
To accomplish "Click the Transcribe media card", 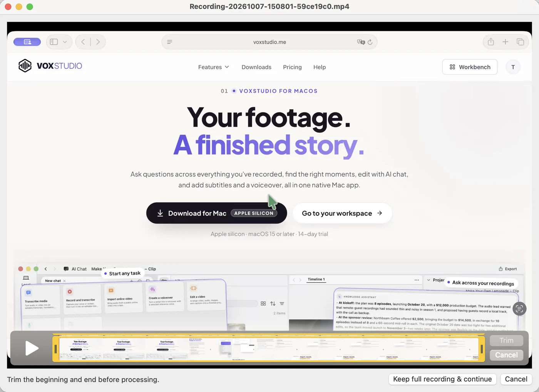I will coord(40,299).
